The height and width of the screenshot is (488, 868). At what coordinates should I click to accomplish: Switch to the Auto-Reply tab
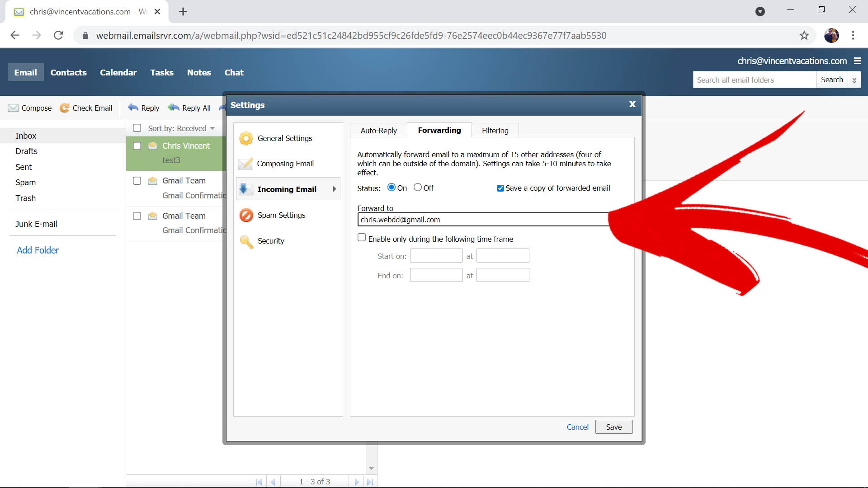click(378, 131)
